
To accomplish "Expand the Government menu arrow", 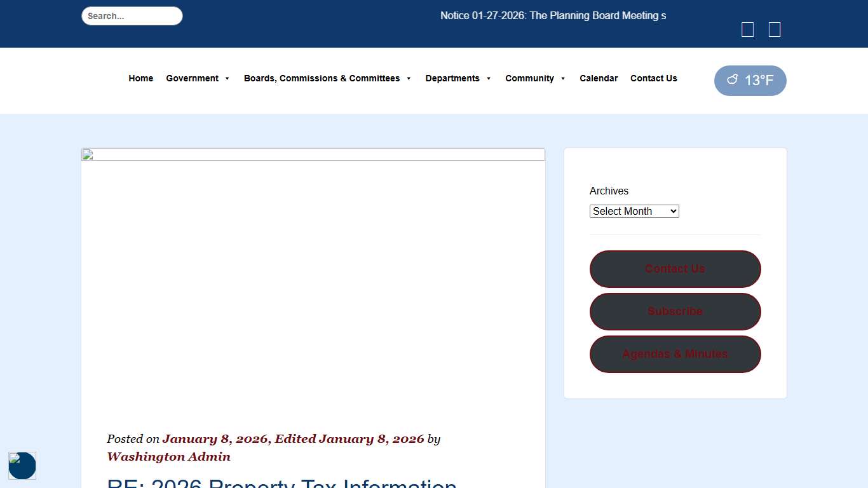I will [x=227, y=79].
